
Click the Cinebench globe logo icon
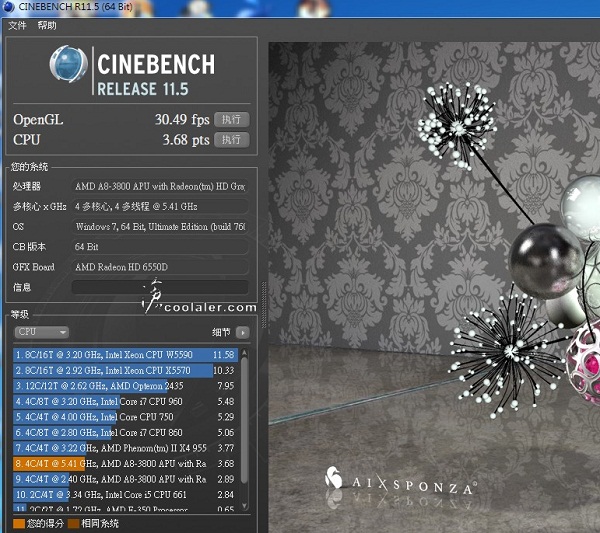tap(68, 64)
